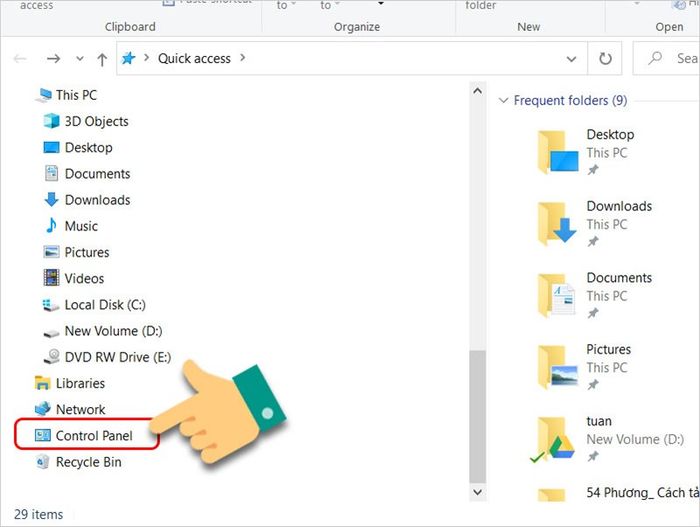Viewport: 700px width, 527px height.
Task: Click the Desktop icon in navigation pane
Action: tap(51, 147)
